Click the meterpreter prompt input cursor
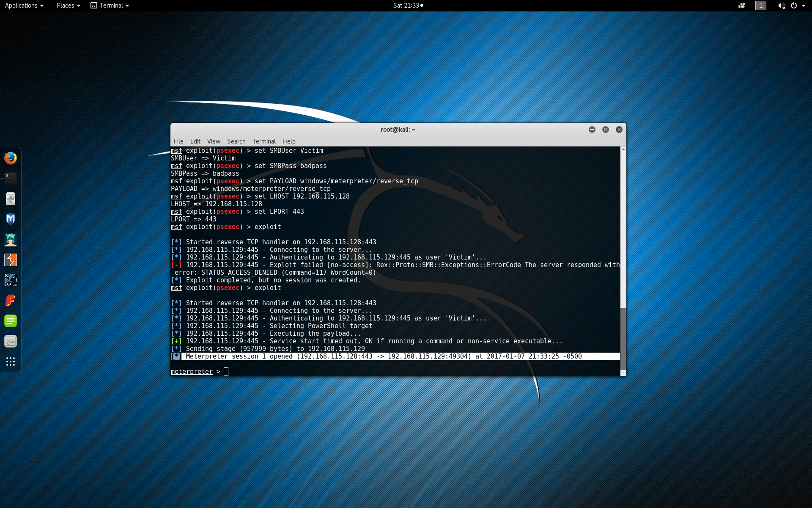 [226, 372]
